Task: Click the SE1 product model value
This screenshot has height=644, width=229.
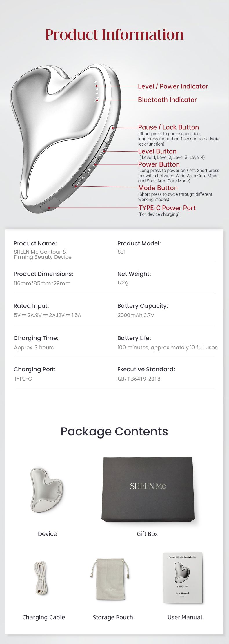Action: coord(122,252)
